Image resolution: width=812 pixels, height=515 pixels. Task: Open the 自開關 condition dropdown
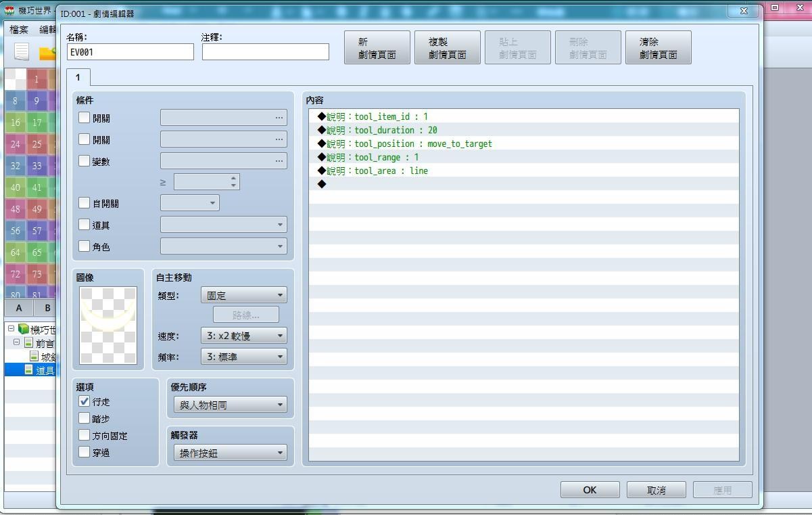(x=190, y=203)
